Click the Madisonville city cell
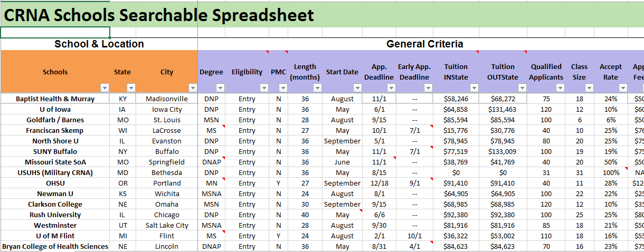Screen dimensions: 644x252 (x=167, y=99)
